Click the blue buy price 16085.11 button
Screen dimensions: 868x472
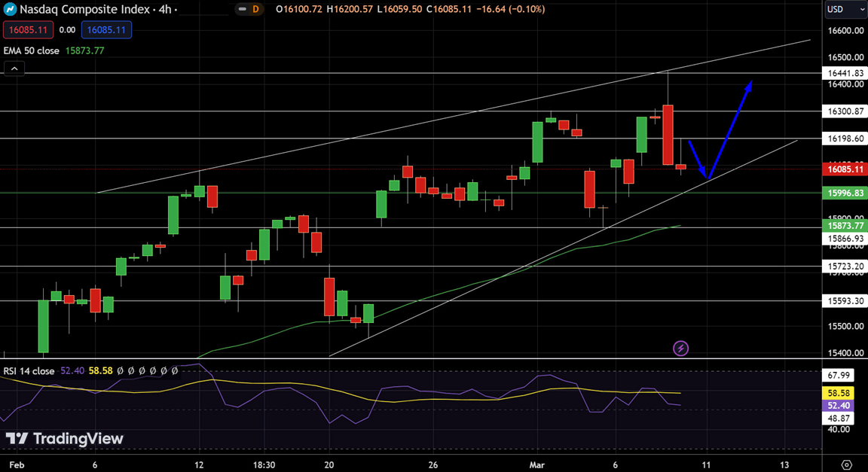106,30
